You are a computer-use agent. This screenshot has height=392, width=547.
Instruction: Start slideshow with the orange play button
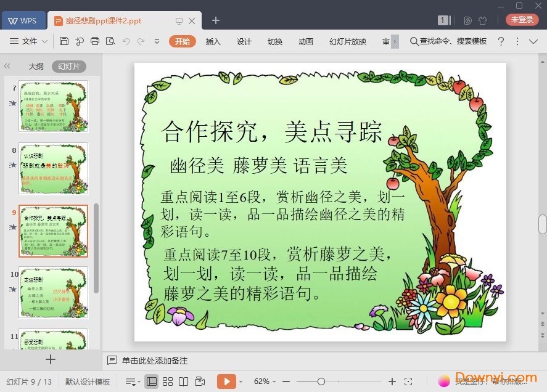[226, 382]
